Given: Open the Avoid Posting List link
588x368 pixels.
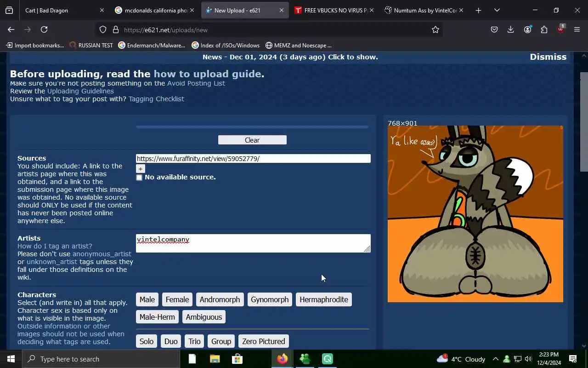Looking at the screenshot, I should point(196,83).
